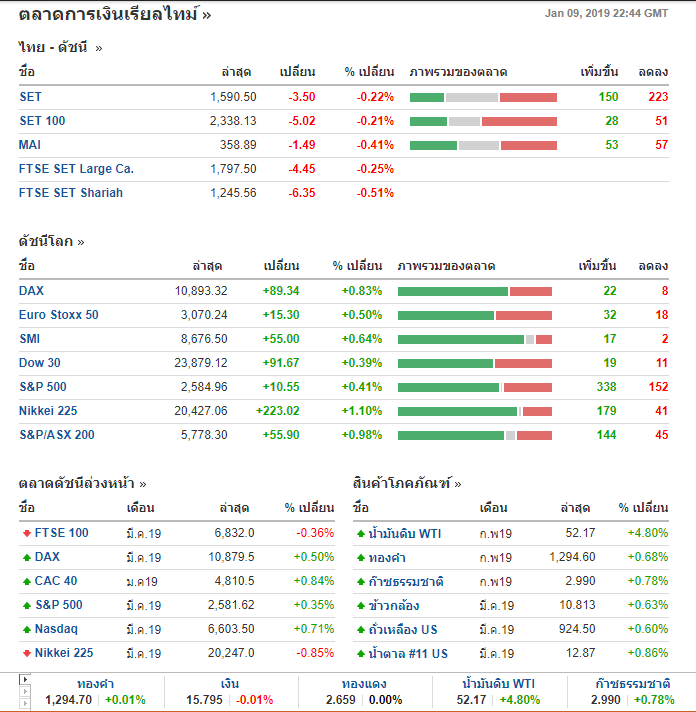
Task: Open the SET index link
Action: click(30, 97)
